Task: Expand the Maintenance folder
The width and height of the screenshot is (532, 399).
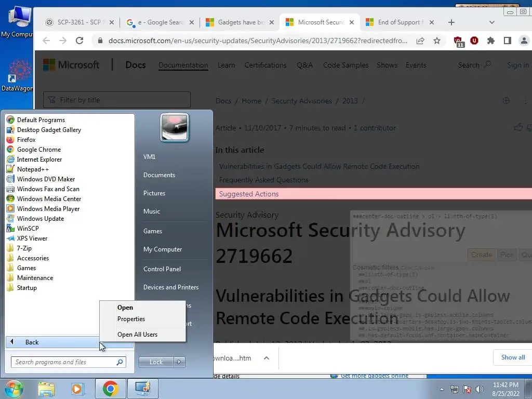Action: (x=35, y=277)
